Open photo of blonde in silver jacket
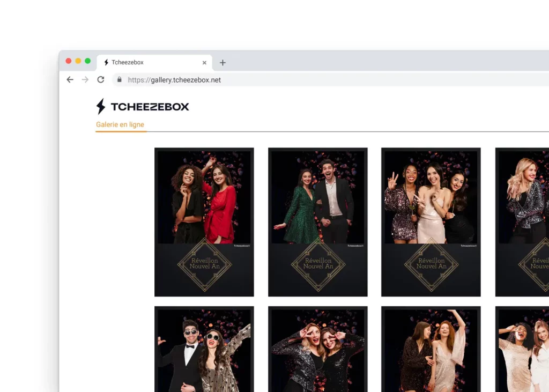This screenshot has width=549, height=392. point(523,221)
